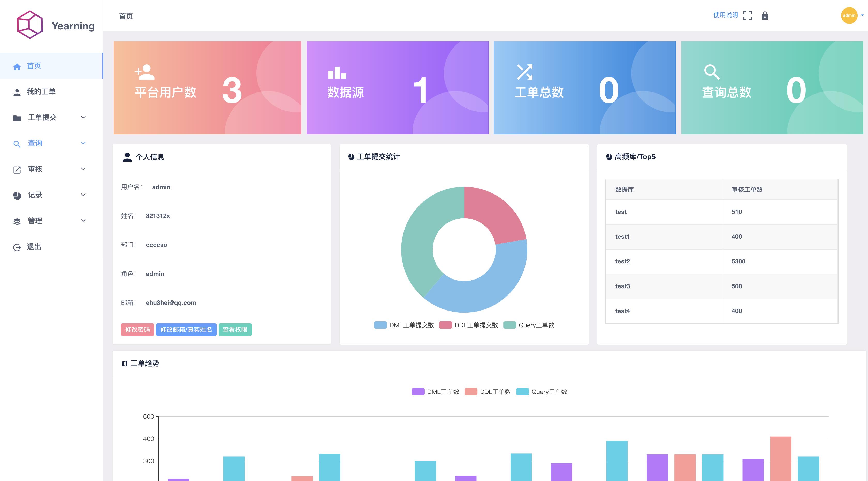Click the 首页 breadcrumb at the top
868x481 pixels.
pos(126,15)
